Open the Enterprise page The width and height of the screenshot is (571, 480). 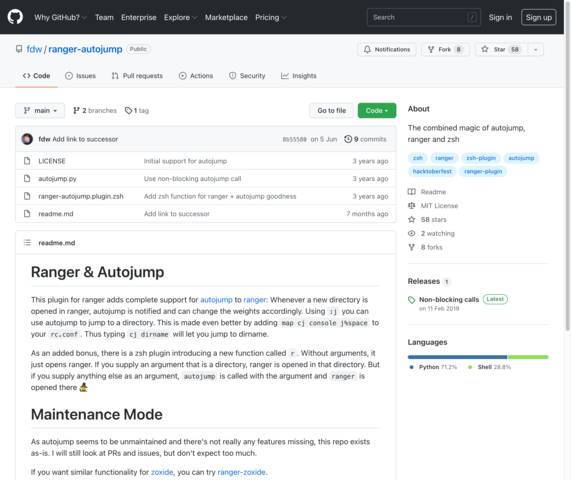click(x=139, y=17)
